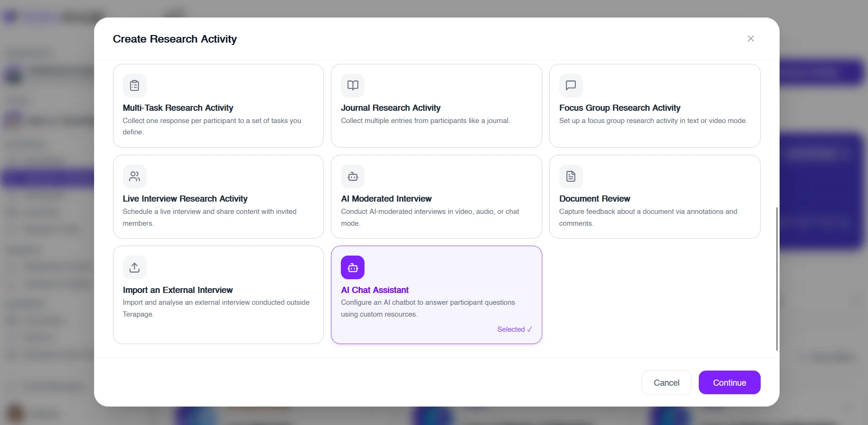Image resolution: width=868 pixels, height=425 pixels.
Task: Select the Live Interview Research Activity title
Action: (185, 199)
